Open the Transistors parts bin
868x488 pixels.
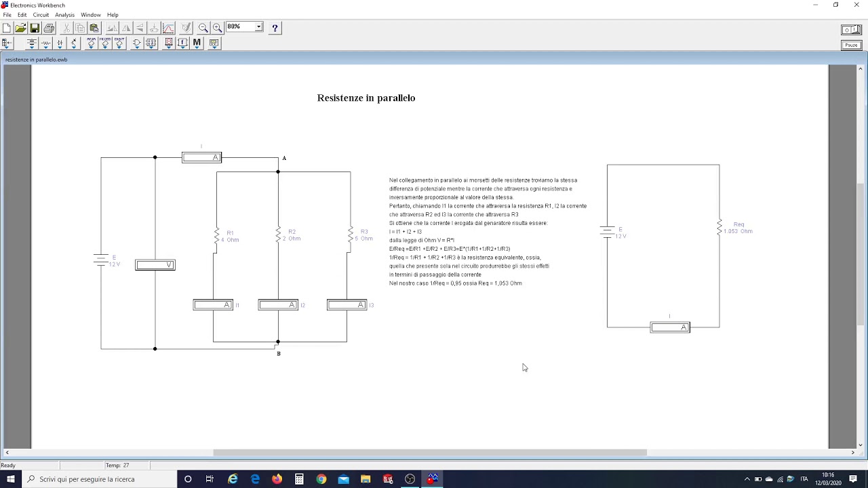click(74, 43)
